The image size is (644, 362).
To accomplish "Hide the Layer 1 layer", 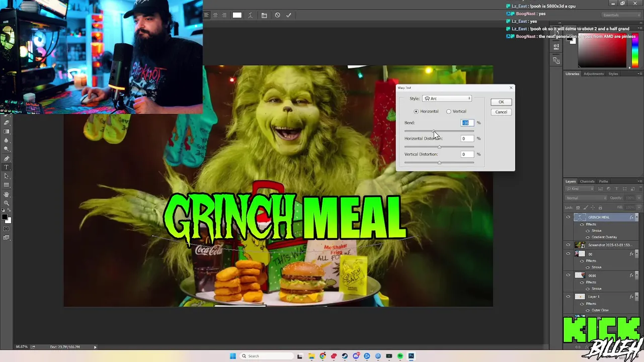I will pyautogui.click(x=568, y=297).
